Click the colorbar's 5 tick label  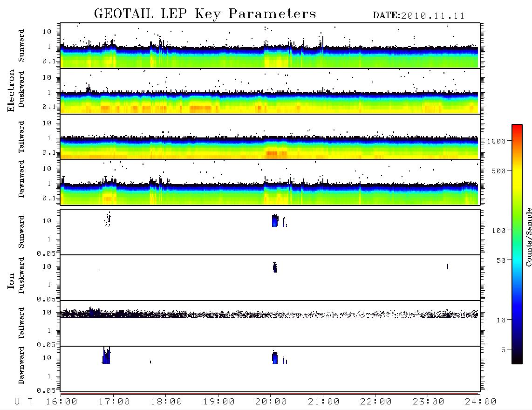point(503,350)
